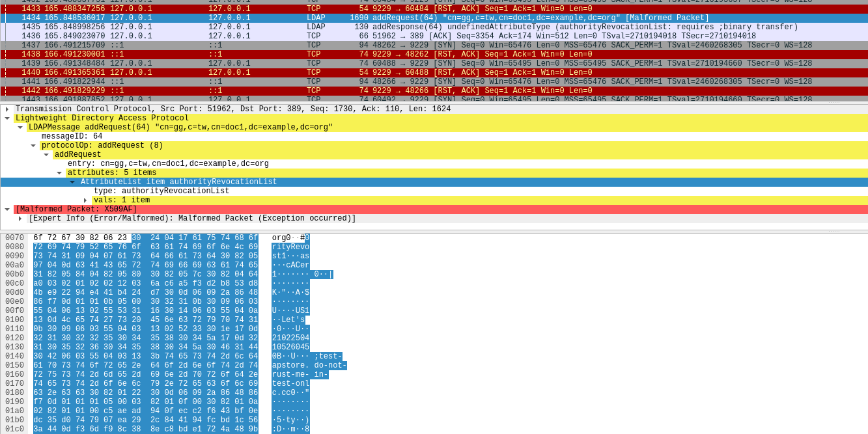
Task: Select packet 1437 TCP SYN row
Action: point(391,46)
